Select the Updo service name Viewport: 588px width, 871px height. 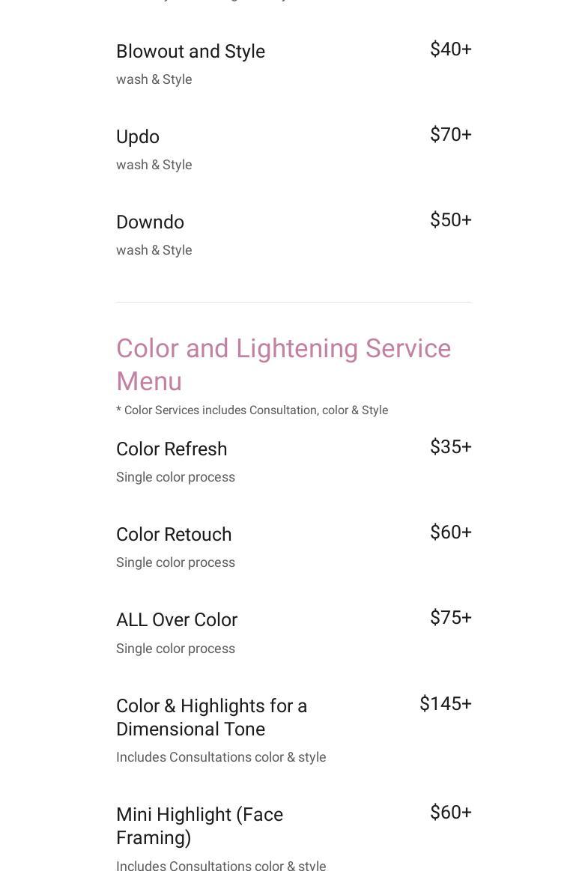(138, 136)
